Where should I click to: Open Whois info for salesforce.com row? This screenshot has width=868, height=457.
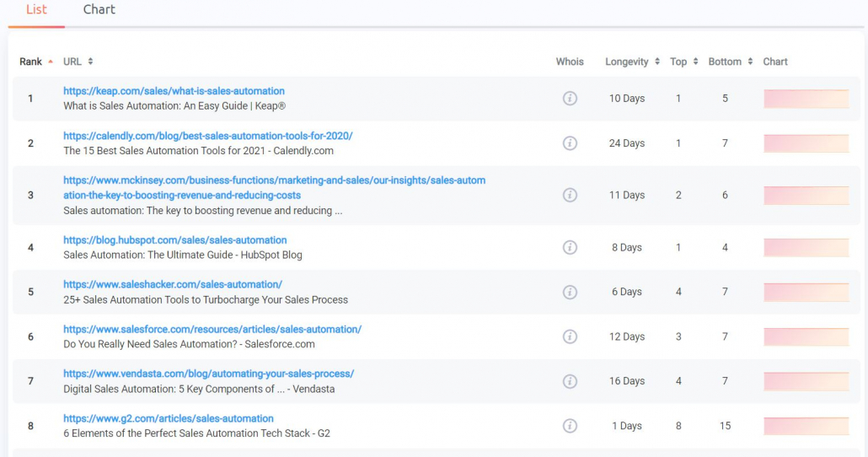[570, 336]
